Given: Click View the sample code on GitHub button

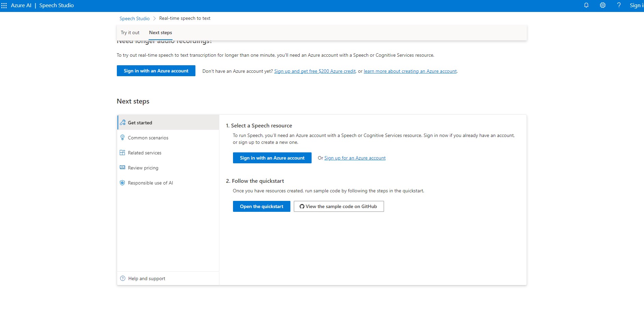Looking at the screenshot, I should coord(339,206).
